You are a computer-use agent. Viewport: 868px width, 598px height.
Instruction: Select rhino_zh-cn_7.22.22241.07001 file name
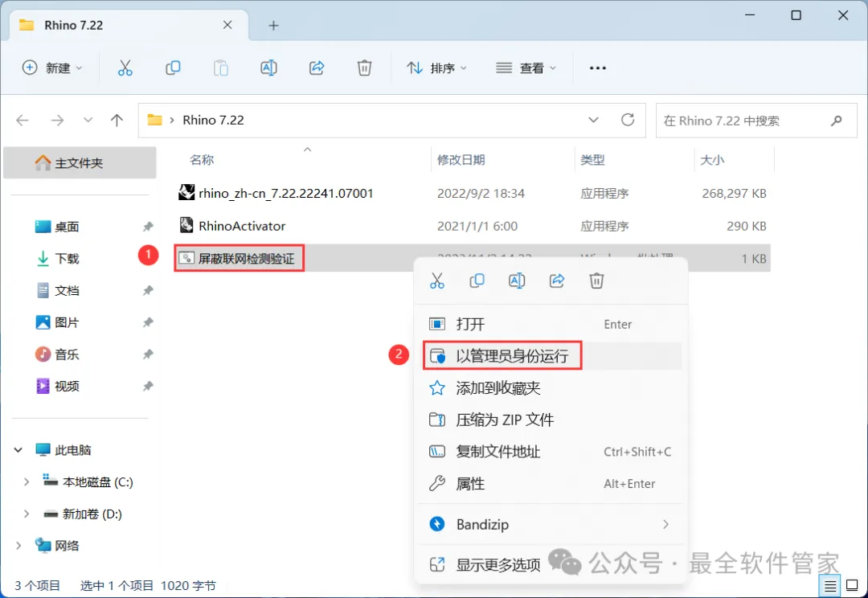click(286, 193)
